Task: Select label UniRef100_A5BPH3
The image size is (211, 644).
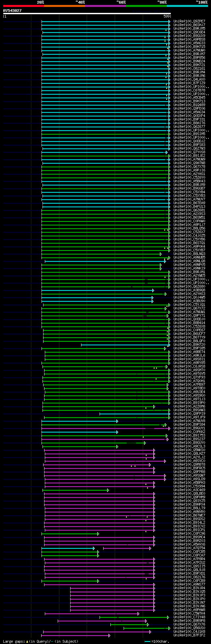Action: 189,483
